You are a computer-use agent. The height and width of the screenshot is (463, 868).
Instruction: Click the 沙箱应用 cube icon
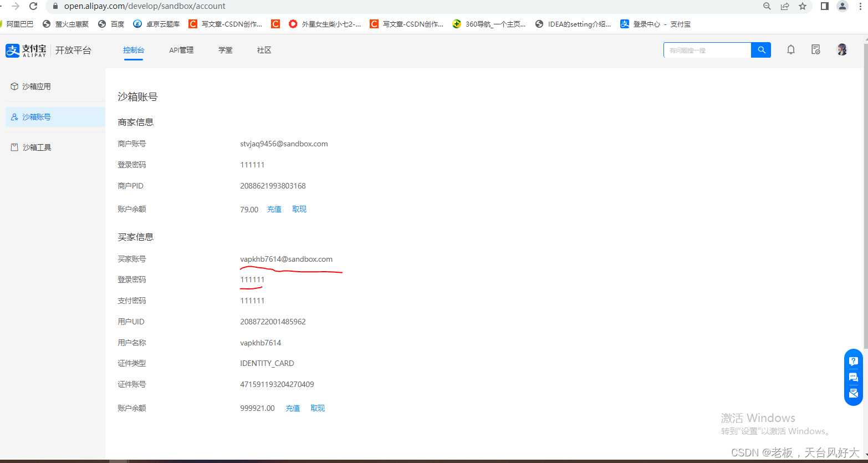tap(14, 87)
